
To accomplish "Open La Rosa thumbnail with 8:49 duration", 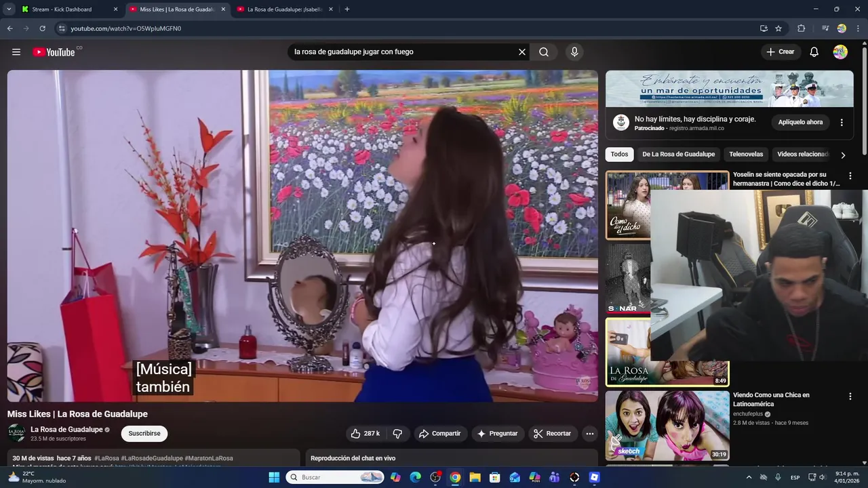I will tap(667, 352).
